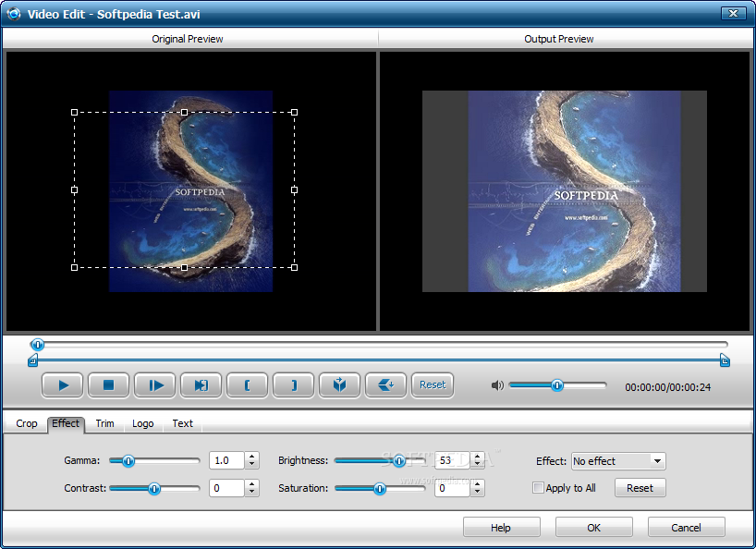Image resolution: width=756 pixels, height=549 pixels.
Task: Confirm the edits with OK
Action: tap(594, 528)
